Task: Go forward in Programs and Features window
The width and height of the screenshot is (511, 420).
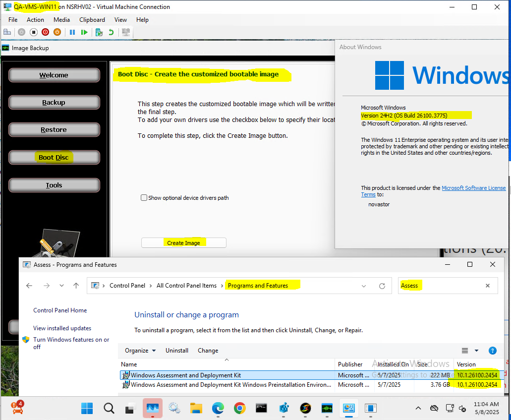Action: (47, 286)
